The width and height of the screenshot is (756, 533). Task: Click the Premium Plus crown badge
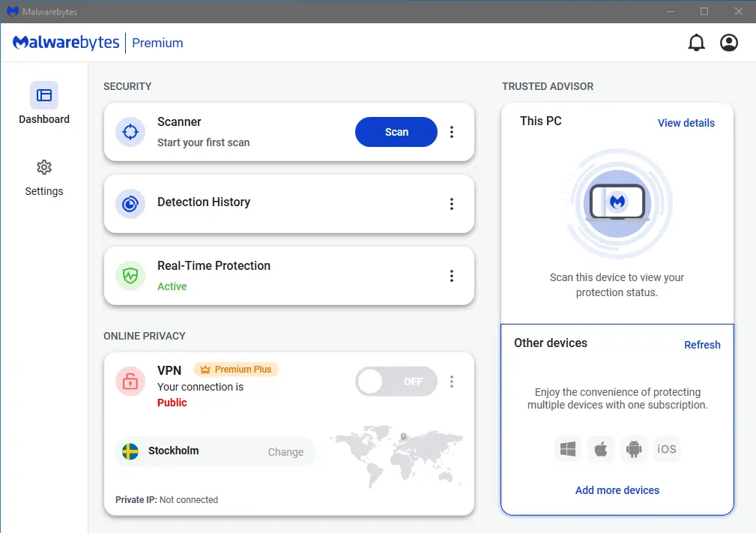point(236,370)
